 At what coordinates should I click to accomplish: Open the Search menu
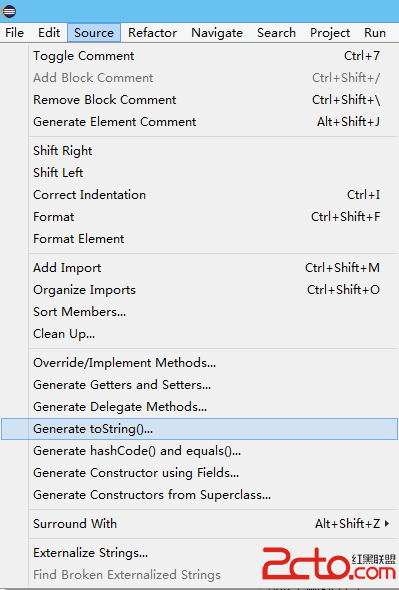(x=276, y=33)
